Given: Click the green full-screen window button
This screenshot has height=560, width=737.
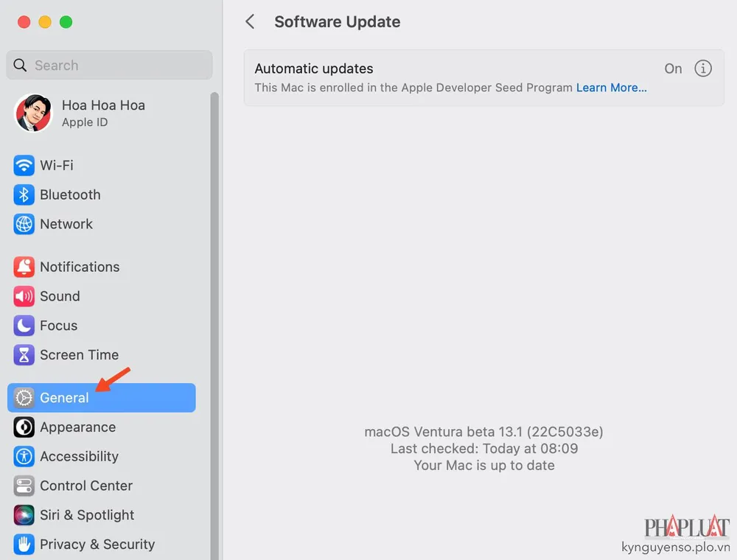Looking at the screenshot, I should click(66, 22).
